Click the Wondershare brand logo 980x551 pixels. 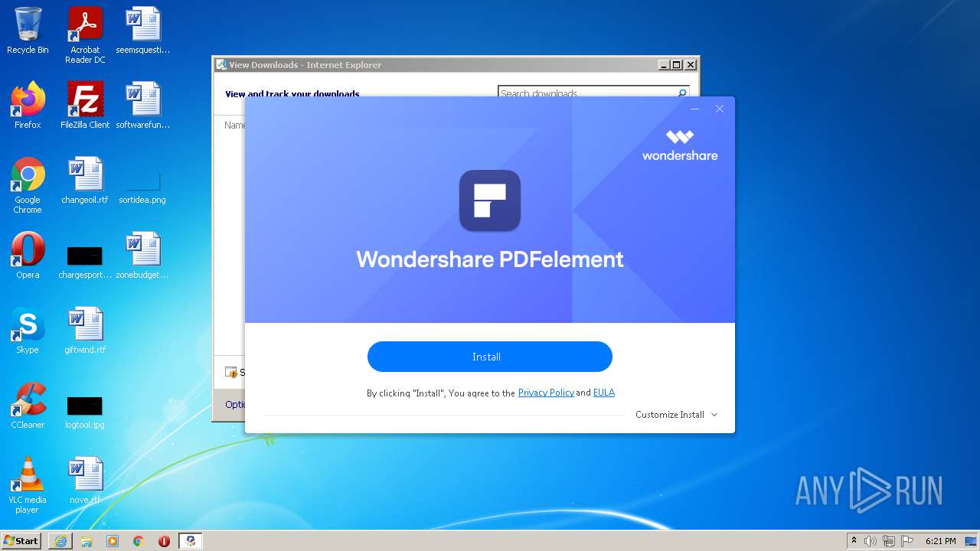pos(680,145)
